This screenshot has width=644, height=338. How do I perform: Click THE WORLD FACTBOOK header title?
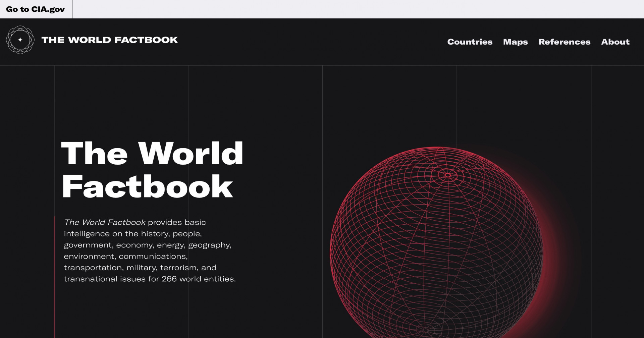(x=109, y=40)
